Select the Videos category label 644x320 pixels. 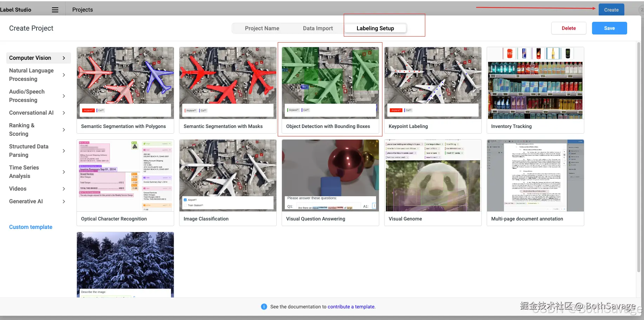(x=18, y=189)
